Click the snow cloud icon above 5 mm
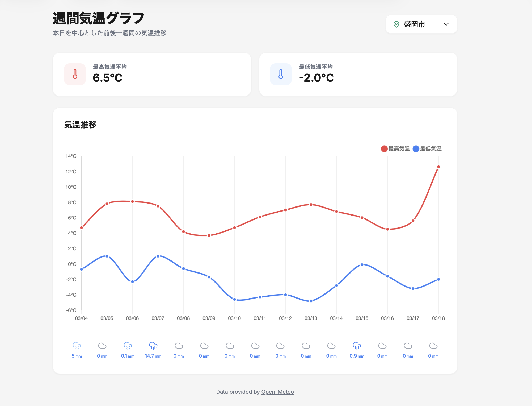The image size is (532, 406). pos(77,346)
